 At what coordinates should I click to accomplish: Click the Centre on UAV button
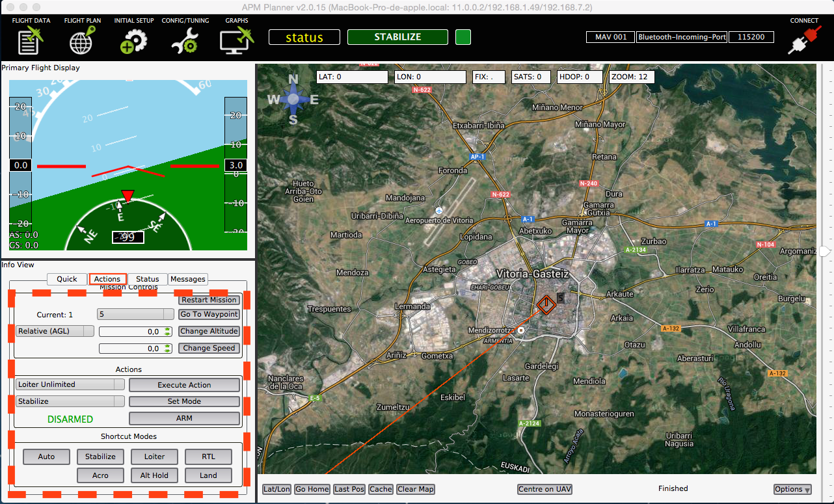[545, 489]
